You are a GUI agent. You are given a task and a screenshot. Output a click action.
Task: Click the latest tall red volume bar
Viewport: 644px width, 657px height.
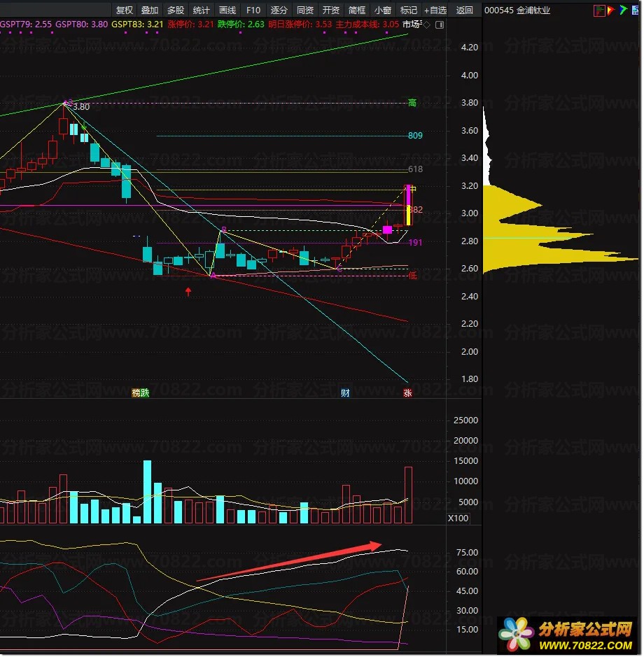click(408, 495)
